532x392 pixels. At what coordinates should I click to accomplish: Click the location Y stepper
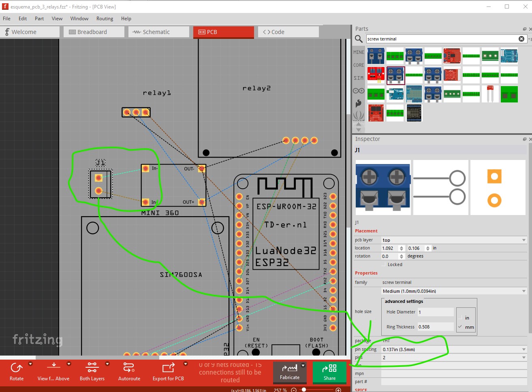428,248
